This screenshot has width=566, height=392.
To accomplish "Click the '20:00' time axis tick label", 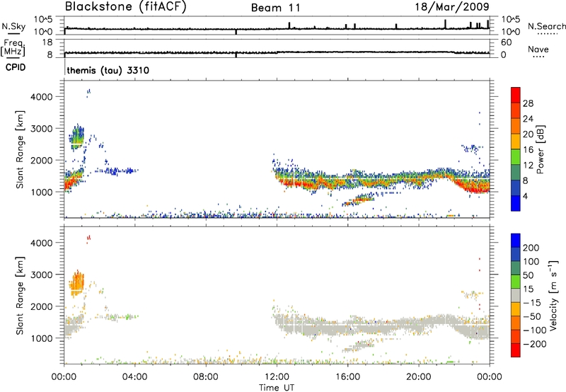I will 419,376.
